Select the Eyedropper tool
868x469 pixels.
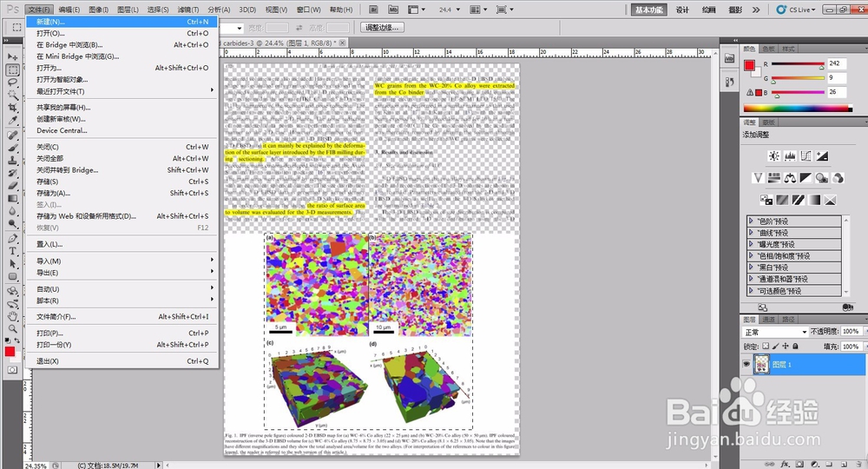[13, 120]
